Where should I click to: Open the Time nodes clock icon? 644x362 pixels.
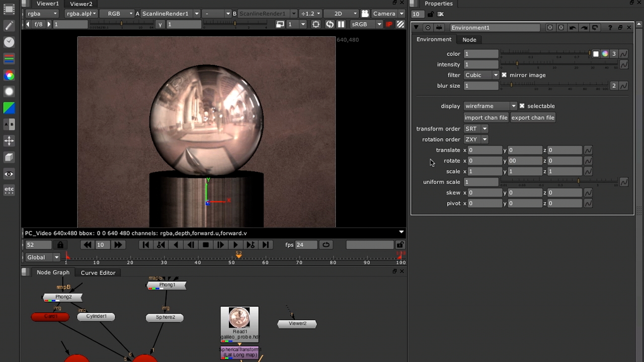point(9,42)
